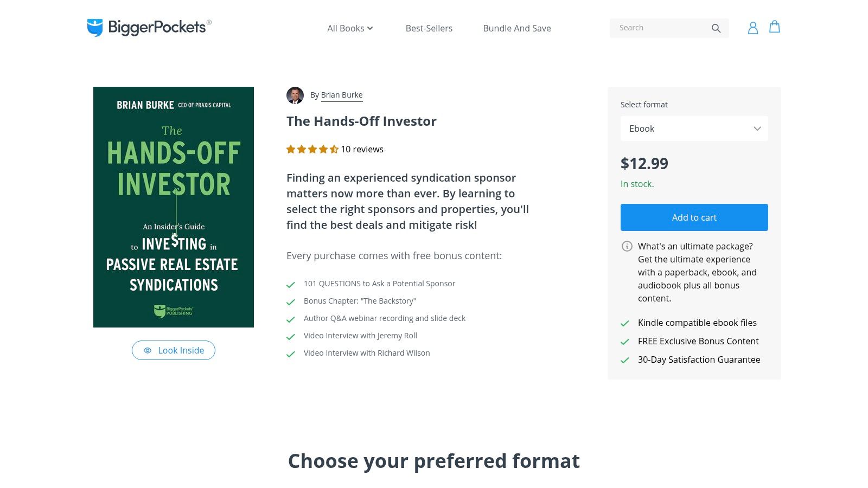The image size is (868, 488).
Task: Open the Best-Sellers menu
Action: coord(429,28)
